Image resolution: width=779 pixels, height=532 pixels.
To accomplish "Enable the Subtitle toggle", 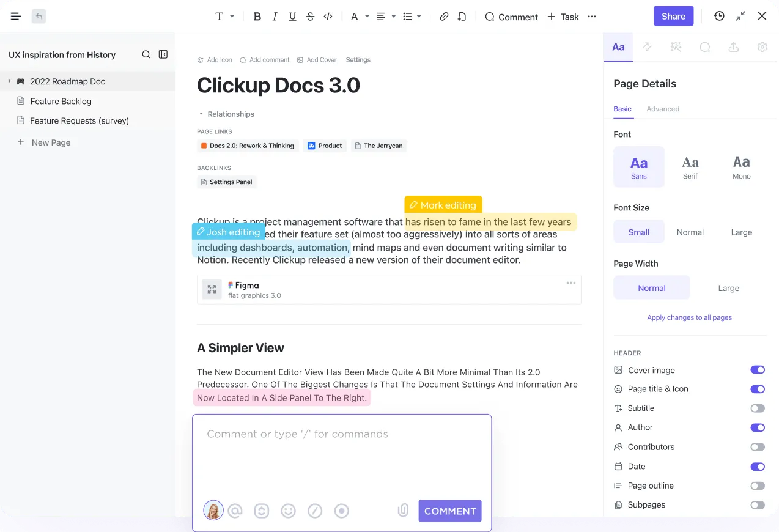I will pos(758,408).
